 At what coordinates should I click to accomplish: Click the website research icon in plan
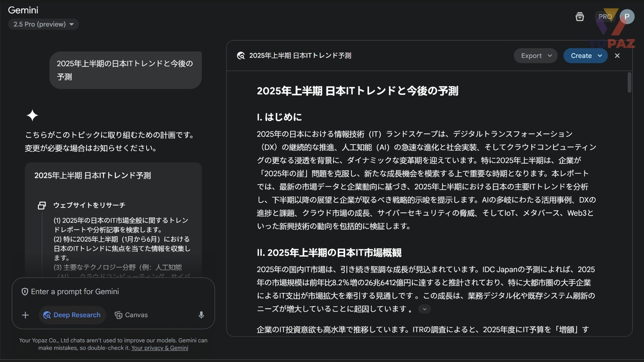pyautogui.click(x=42, y=205)
